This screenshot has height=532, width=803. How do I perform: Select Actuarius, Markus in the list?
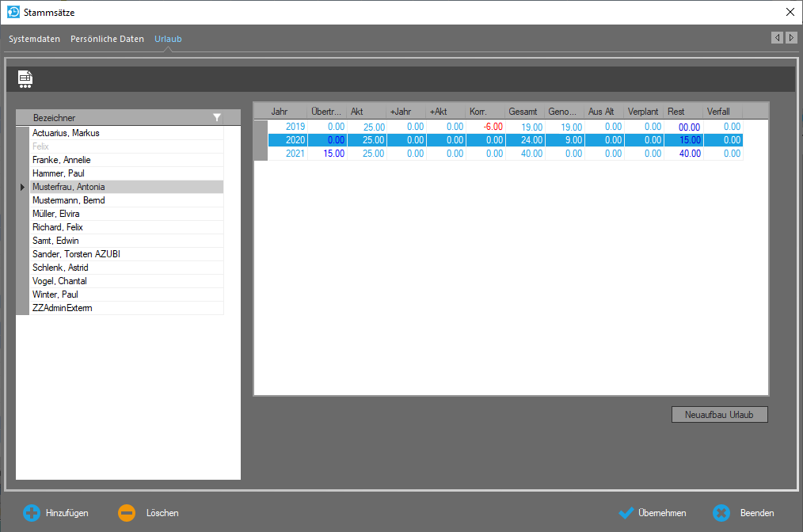pyautogui.click(x=66, y=133)
